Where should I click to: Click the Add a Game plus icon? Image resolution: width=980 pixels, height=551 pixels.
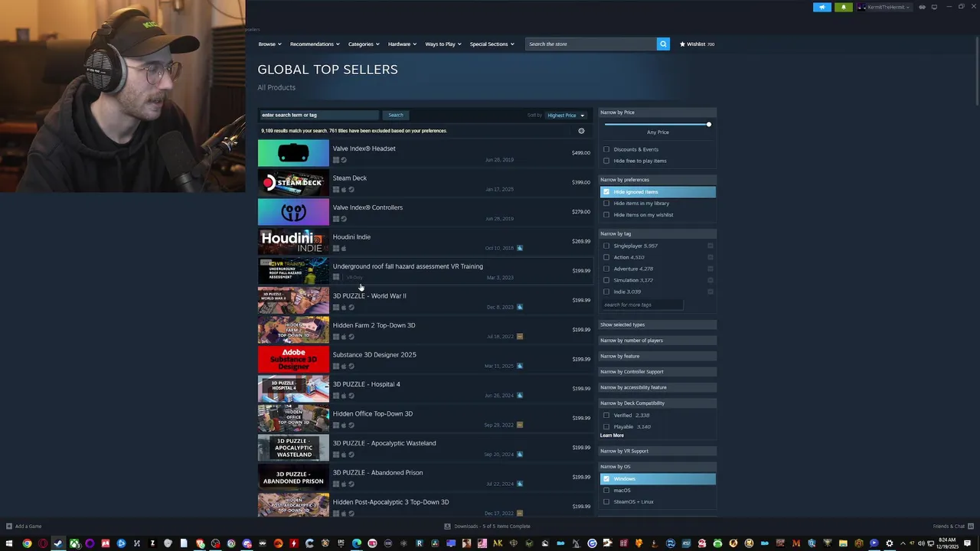8,526
